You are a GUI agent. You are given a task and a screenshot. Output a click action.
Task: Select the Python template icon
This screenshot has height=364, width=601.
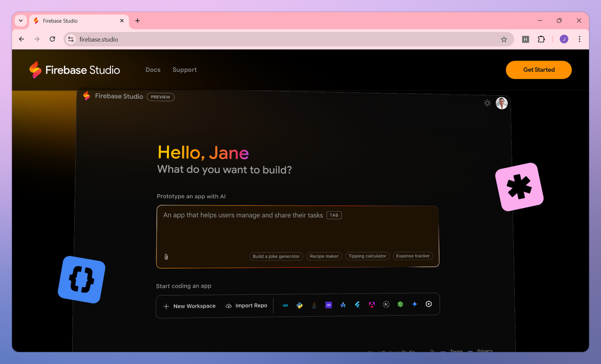299,304
